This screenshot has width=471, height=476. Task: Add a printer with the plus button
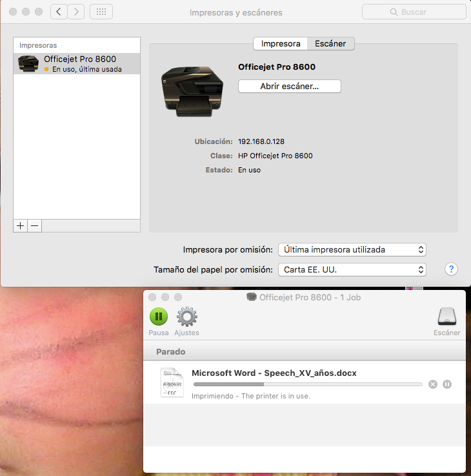[20, 226]
